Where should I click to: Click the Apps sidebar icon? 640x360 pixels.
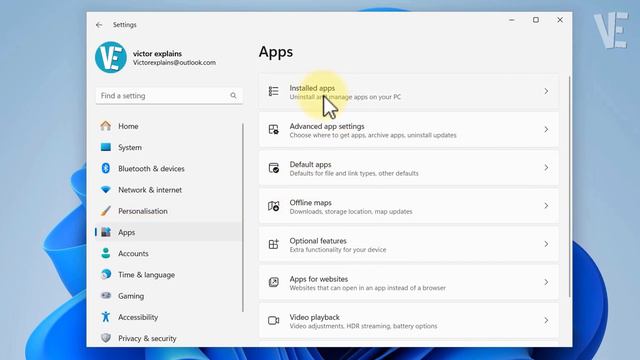click(x=106, y=232)
